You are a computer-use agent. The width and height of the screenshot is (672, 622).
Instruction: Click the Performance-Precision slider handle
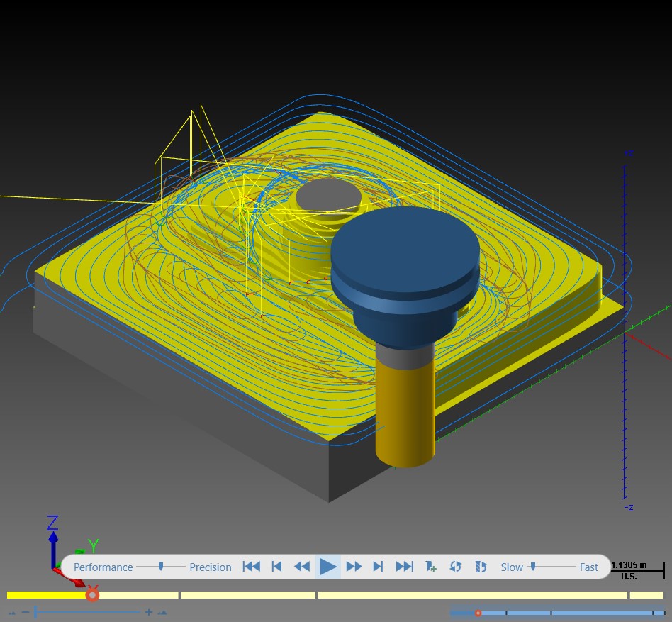[x=161, y=567]
